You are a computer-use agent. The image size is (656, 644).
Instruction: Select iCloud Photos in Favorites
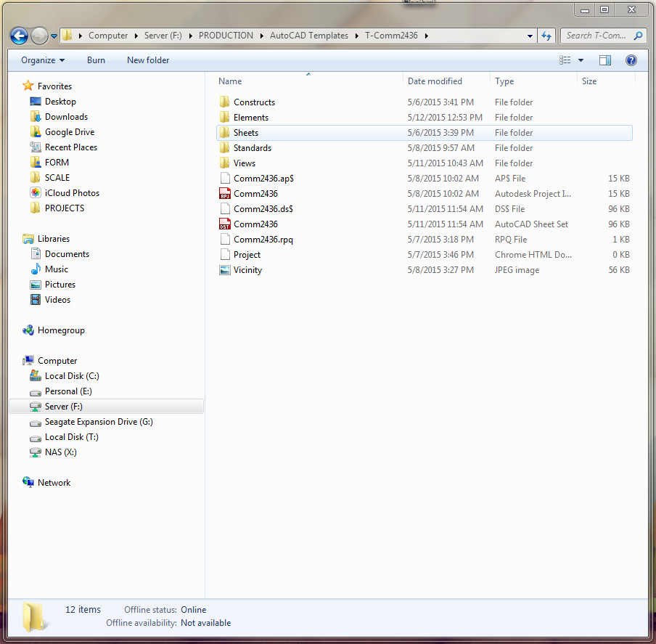coord(70,192)
